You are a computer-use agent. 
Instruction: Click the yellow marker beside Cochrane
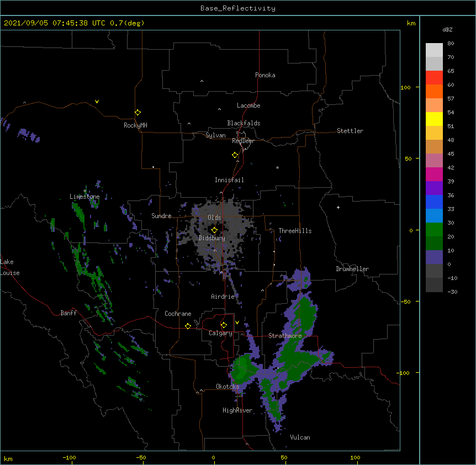[x=188, y=326]
